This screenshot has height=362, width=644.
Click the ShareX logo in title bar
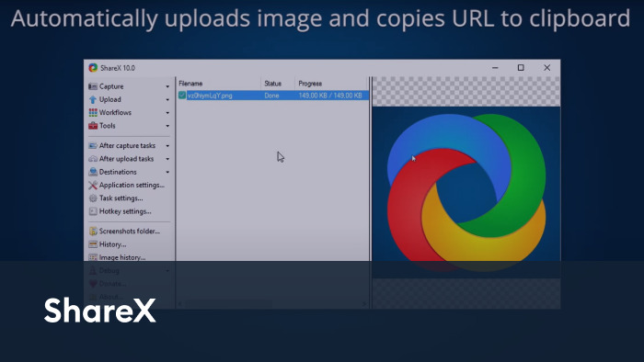point(93,68)
